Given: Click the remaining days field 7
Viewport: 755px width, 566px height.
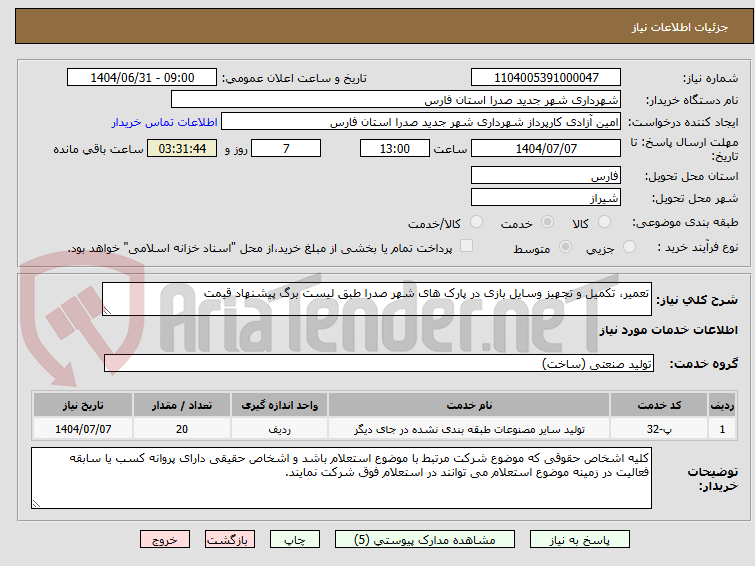Looking at the screenshot, I should [x=286, y=148].
